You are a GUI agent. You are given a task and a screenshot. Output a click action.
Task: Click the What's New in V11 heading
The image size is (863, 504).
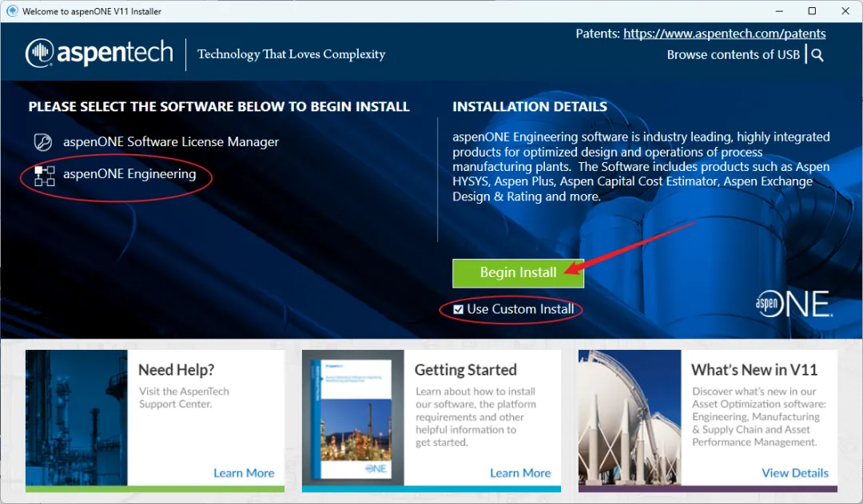[x=754, y=370]
